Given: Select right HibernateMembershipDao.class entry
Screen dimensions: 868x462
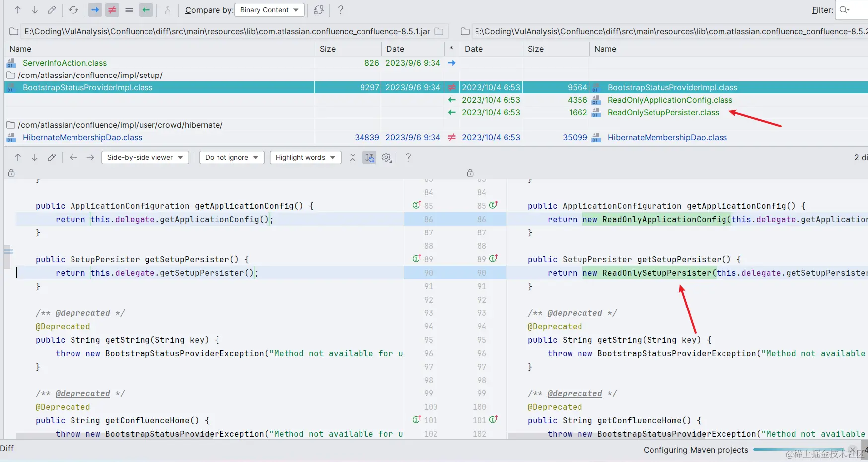Looking at the screenshot, I should [x=667, y=137].
